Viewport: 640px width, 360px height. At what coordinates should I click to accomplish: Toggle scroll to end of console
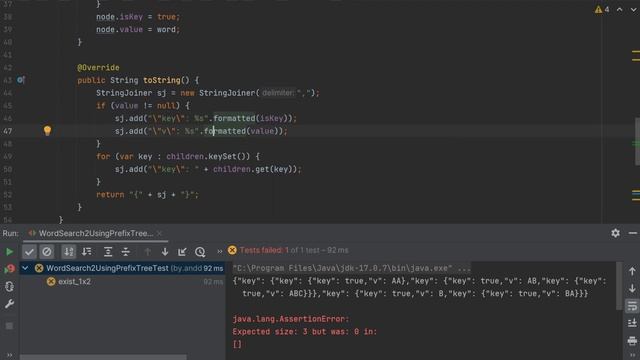tap(632, 323)
